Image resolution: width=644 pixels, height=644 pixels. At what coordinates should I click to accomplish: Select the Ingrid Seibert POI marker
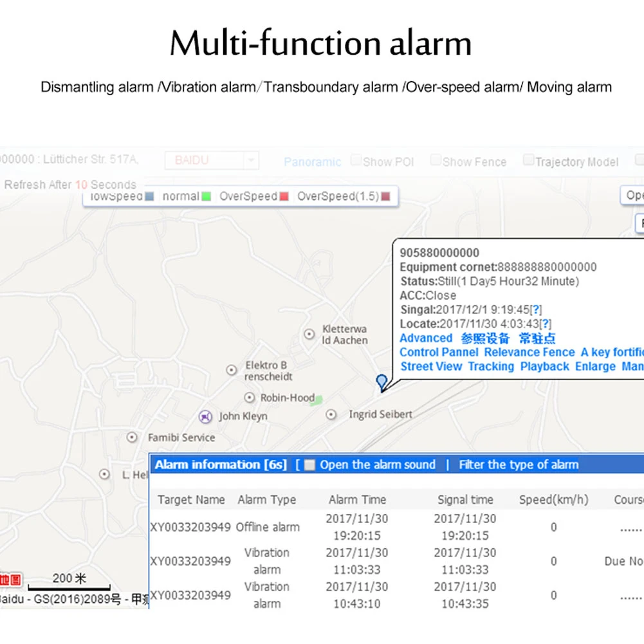[331, 414]
